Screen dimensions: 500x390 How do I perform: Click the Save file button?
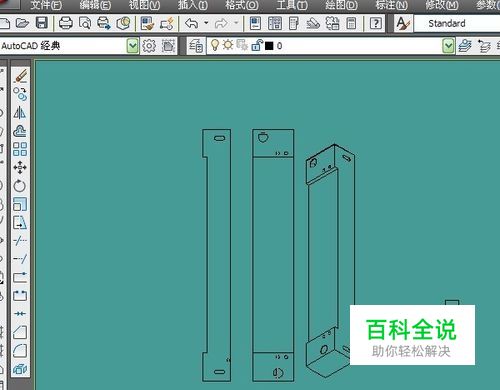coord(42,23)
